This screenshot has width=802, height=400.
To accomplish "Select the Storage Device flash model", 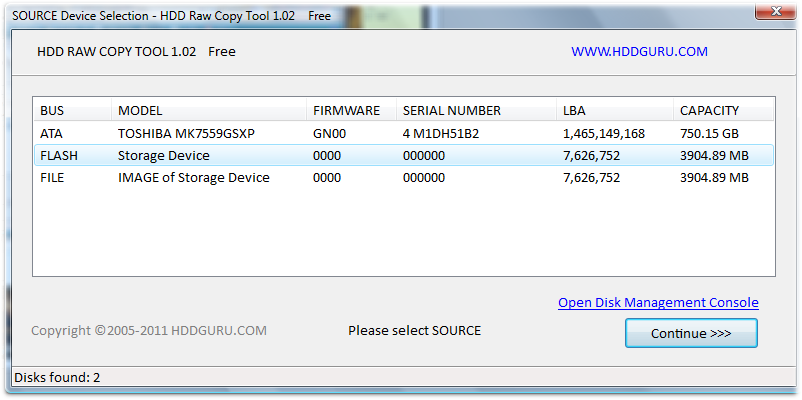I will pyautogui.click(x=164, y=155).
